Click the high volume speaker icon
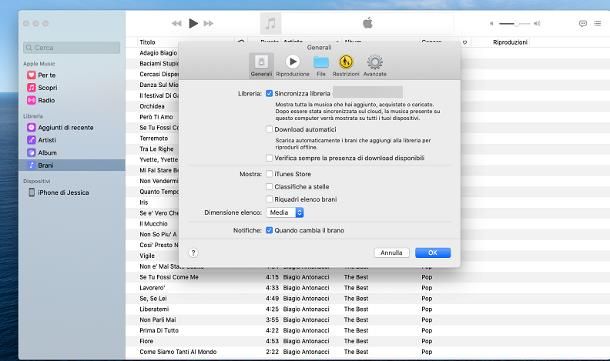The height and width of the screenshot is (361, 610). pos(537,24)
